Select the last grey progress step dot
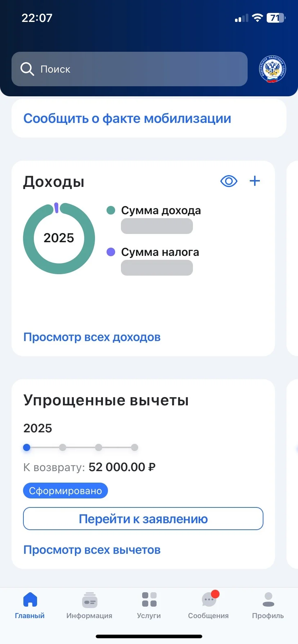Screen dimensions: 298x644 [135, 447]
